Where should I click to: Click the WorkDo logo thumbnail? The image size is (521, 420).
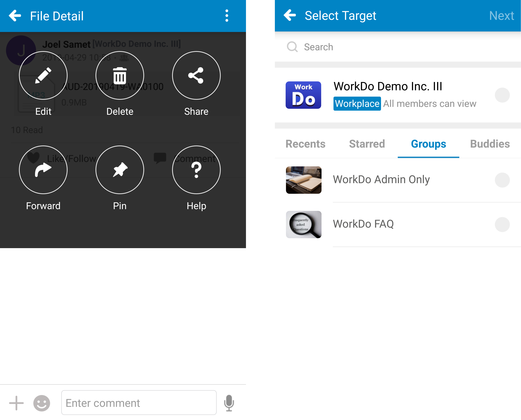click(x=303, y=95)
